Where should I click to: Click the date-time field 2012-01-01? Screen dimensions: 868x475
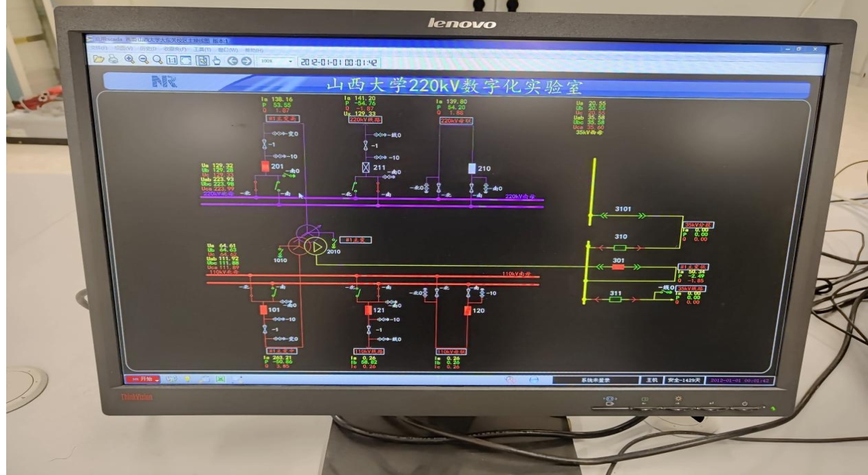[x=338, y=61]
